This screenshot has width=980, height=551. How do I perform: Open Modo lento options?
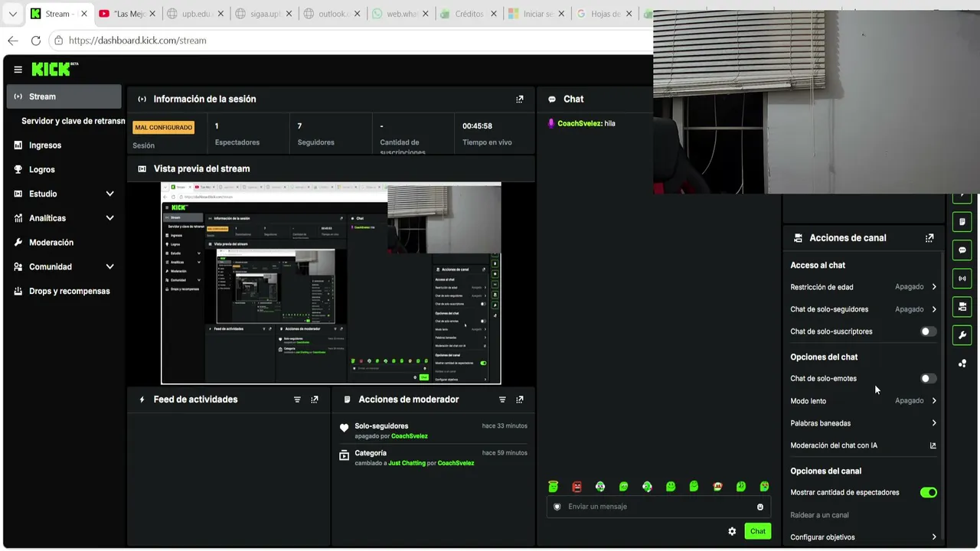click(863, 401)
